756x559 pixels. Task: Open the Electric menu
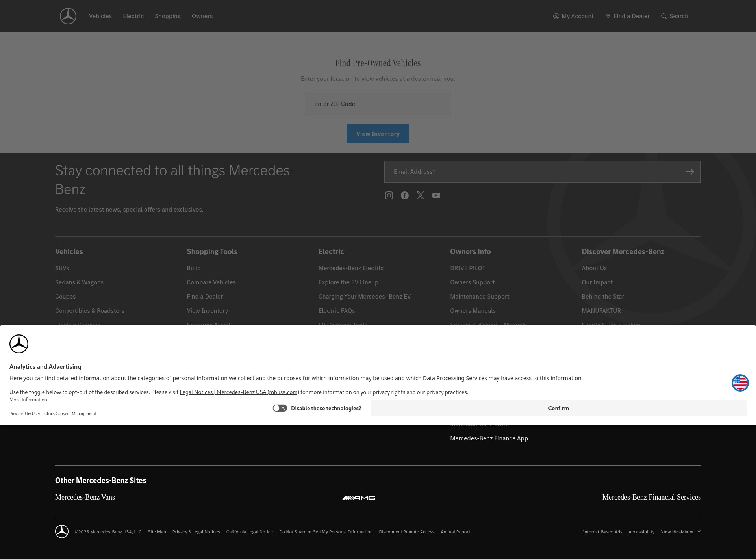pos(133,16)
